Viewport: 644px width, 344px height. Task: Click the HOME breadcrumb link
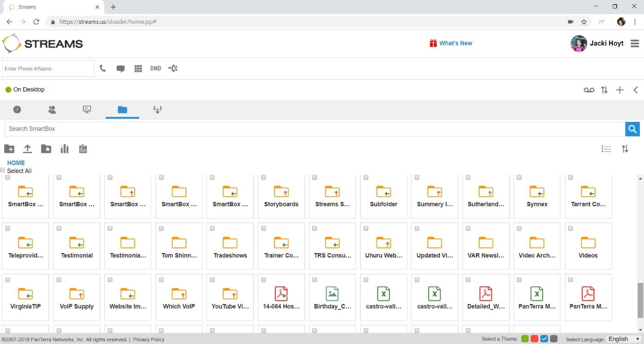click(16, 163)
